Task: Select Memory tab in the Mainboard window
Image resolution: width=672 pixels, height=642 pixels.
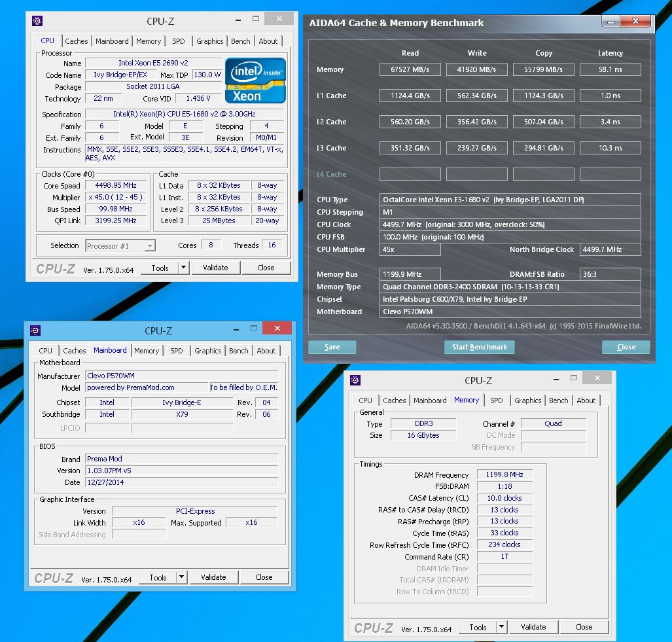Action: 147,351
